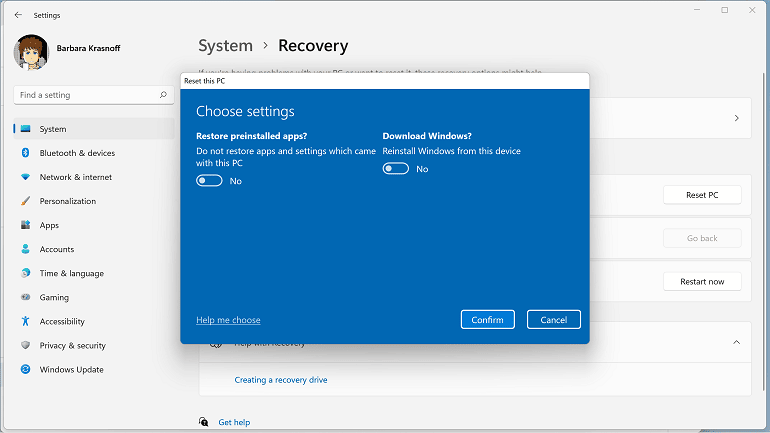Minimize the Settings window
The width and height of the screenshot is (770, 433).
click(697, 10)
